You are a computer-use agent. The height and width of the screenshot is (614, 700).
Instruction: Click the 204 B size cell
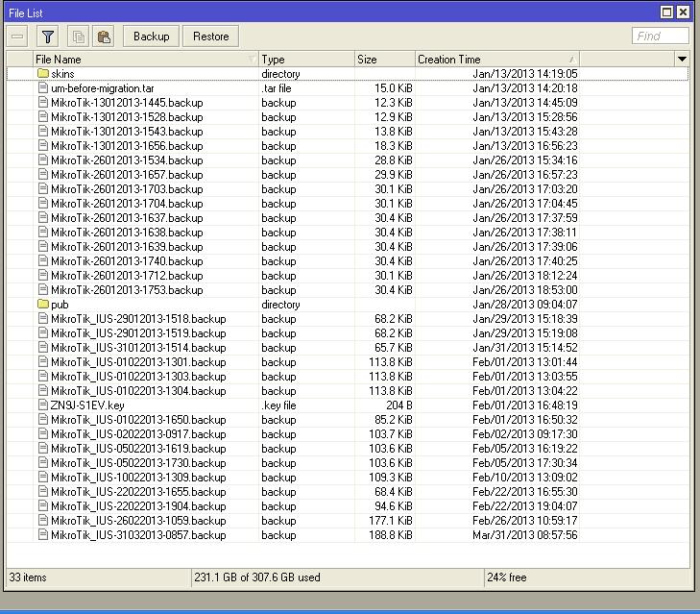point(399,405)
